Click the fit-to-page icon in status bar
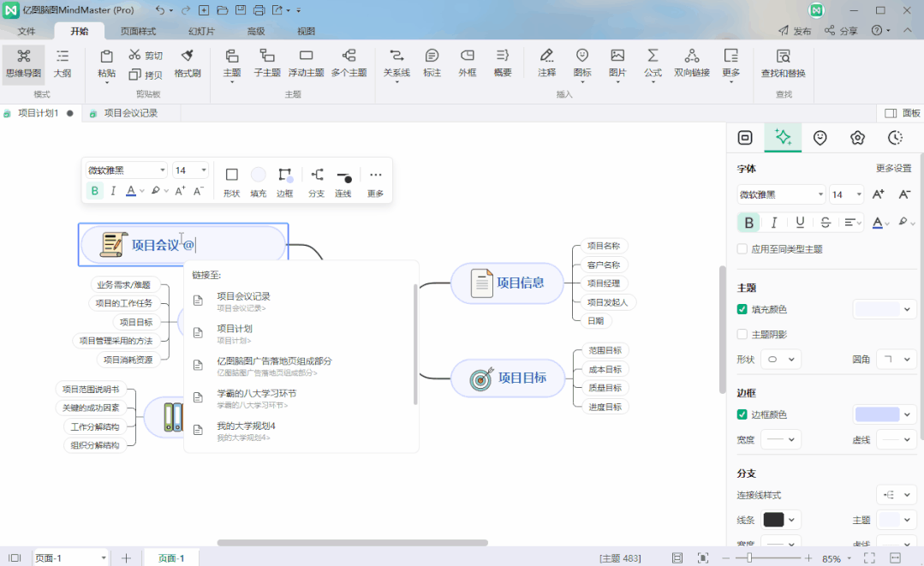 click(702, 557)
